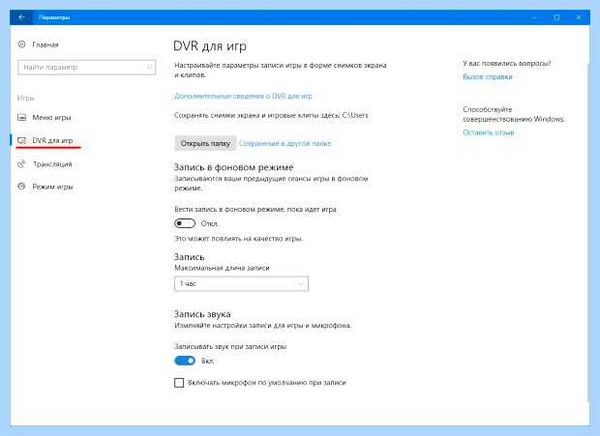The width and height of the screenshot is (600, 436).
Task: Select the Меню игры icon
Action: point(22,117)
